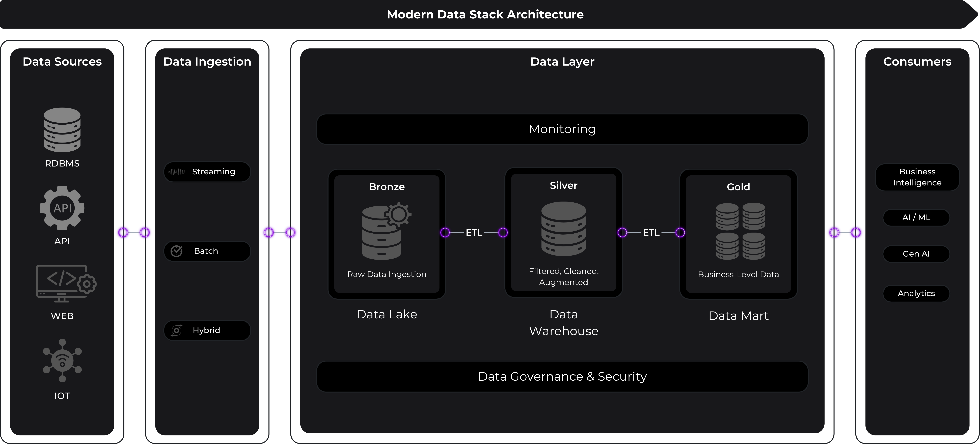Click the Monitoring bar
This screenshot has height=444, width=980.
562,129
